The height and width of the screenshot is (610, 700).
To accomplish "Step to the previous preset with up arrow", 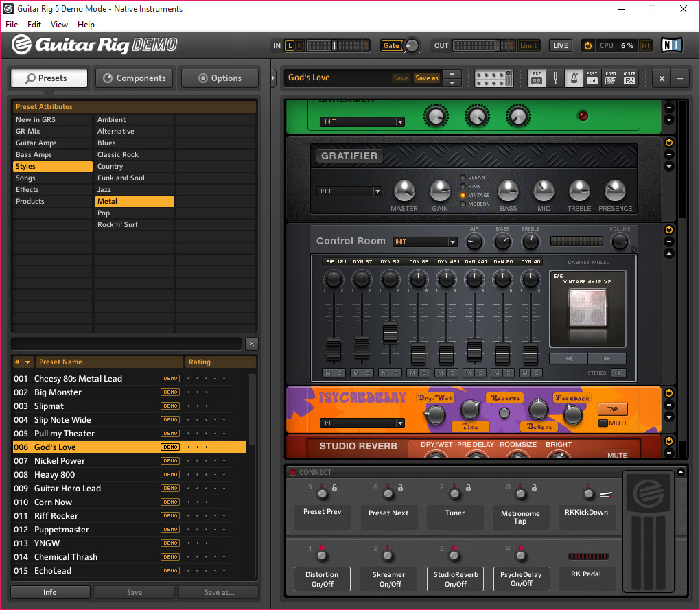I will coord(452,73).
